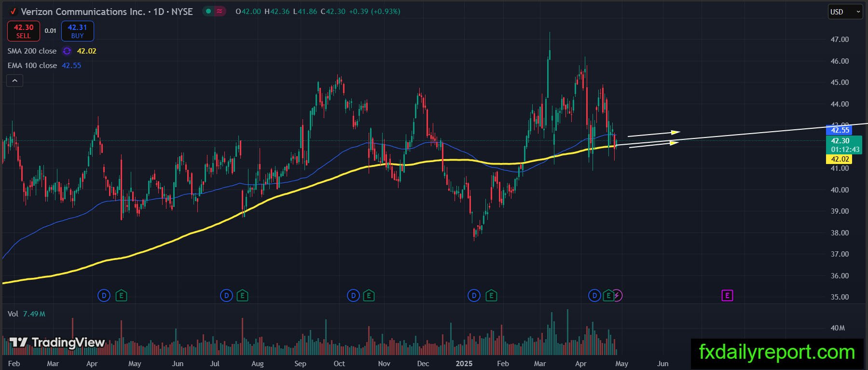The height and width of the screenshot is (370, 868).
Task: Click the yellow 42.02 SMA price label
Action: [x=840, y=159]
